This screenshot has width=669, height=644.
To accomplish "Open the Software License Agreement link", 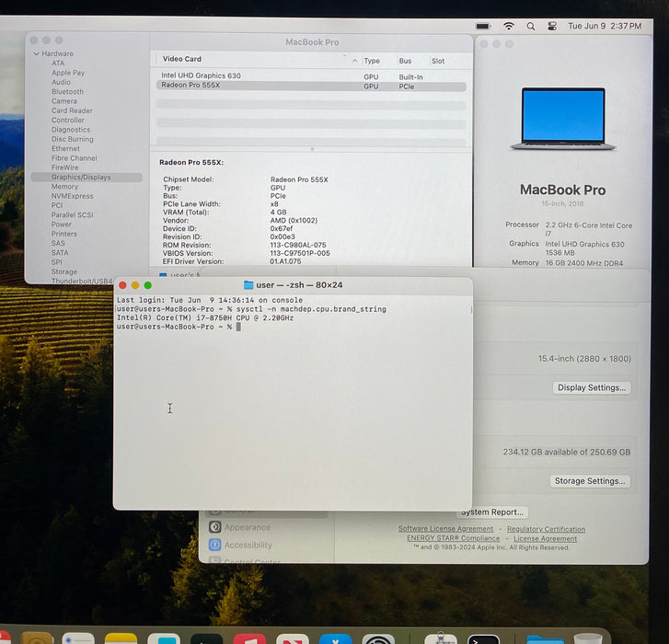I will point(445,528).
